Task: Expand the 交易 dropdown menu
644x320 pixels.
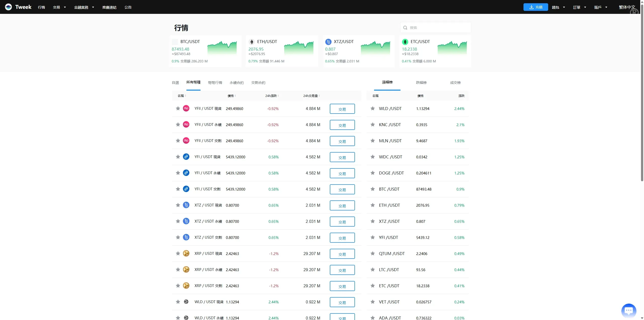Action: coord(59,7)
